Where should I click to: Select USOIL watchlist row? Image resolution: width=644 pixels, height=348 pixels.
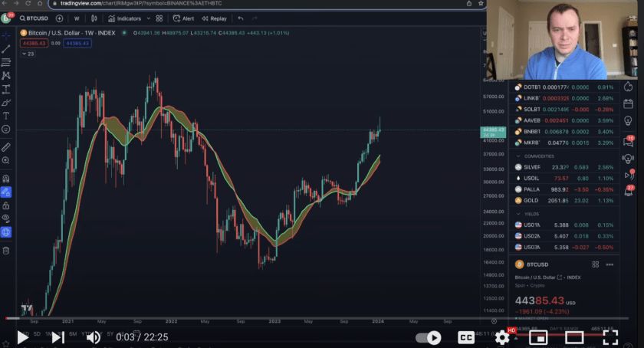565,179
